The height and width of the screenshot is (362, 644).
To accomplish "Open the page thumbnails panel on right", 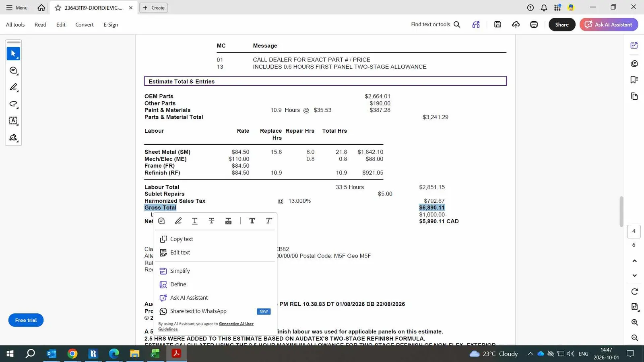I will [634, 96].
